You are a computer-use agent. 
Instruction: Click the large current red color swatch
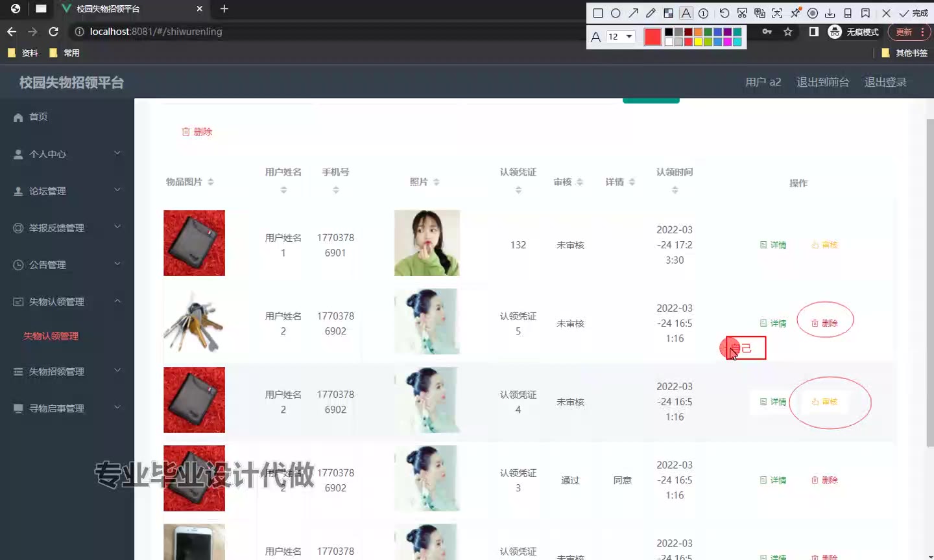point(653,37)
